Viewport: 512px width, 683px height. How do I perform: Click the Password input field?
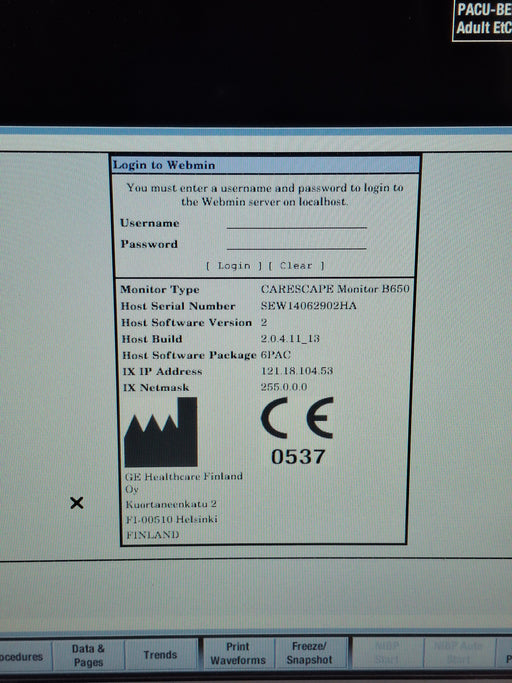(297, 243)
